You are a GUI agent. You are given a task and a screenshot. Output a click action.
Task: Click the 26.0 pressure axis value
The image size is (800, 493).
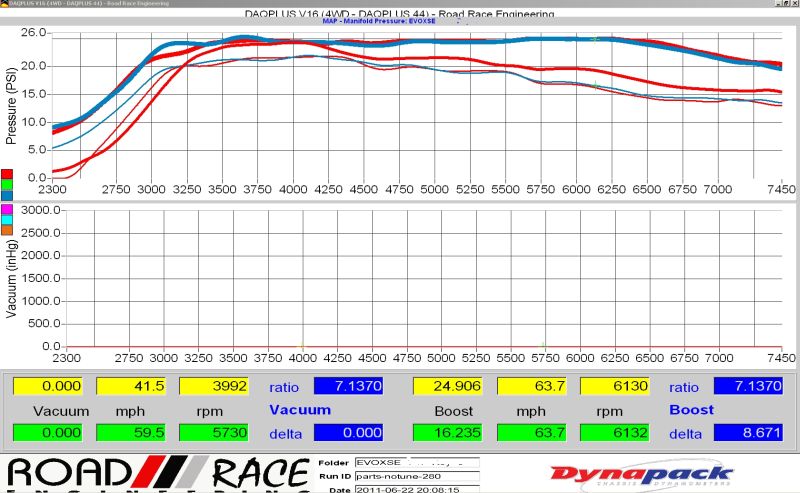pos(33,33)
